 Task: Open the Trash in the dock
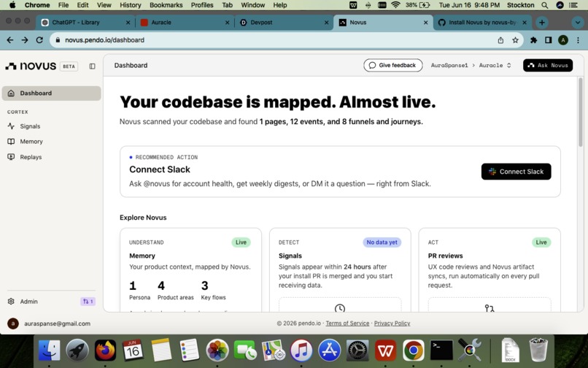(x=538, y=350)
